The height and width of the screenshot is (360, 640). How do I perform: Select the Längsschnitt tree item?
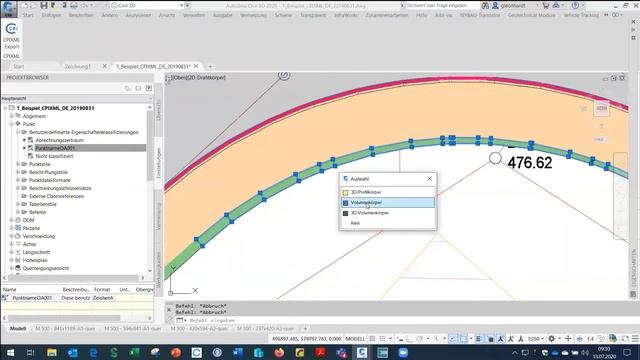click(x=36, y=252)
